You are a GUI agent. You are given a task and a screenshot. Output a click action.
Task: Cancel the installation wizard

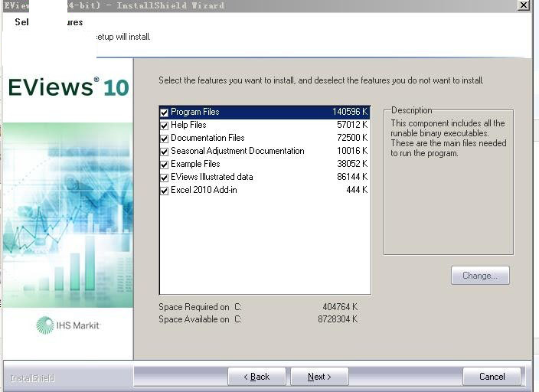click(x=492, y=377)
